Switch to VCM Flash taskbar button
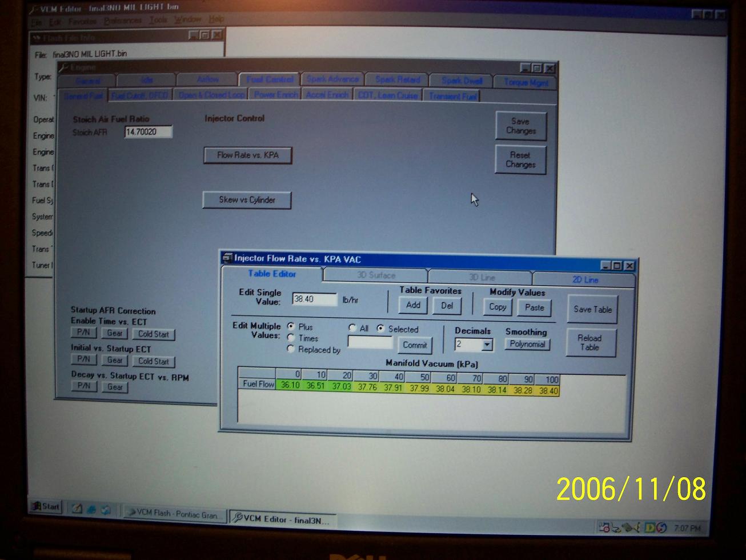 [174, 513]
